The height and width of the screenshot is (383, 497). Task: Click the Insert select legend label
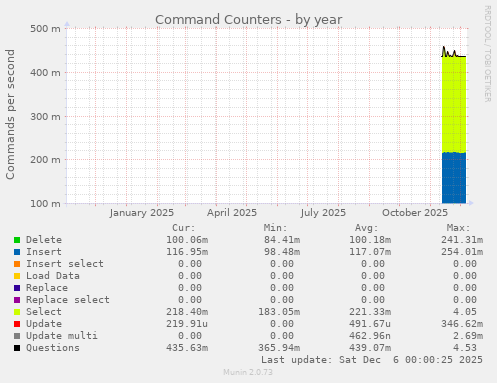65,264
